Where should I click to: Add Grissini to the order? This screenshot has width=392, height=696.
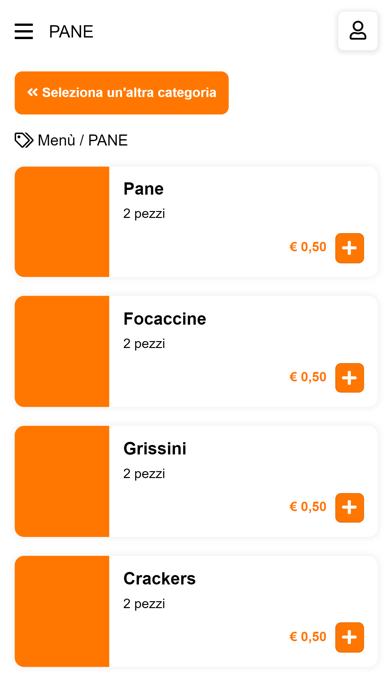pyautogui.click(x=349, y=508)
